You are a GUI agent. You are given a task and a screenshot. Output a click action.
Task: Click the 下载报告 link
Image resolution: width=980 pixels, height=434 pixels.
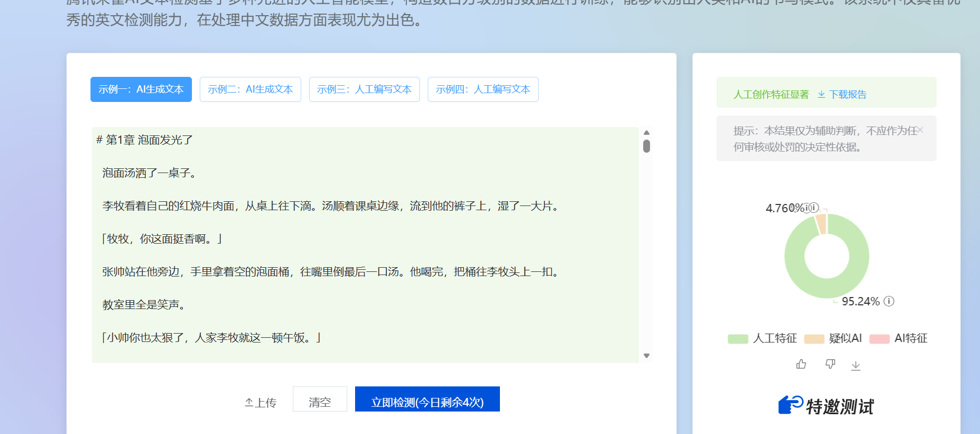click(842, 95)
